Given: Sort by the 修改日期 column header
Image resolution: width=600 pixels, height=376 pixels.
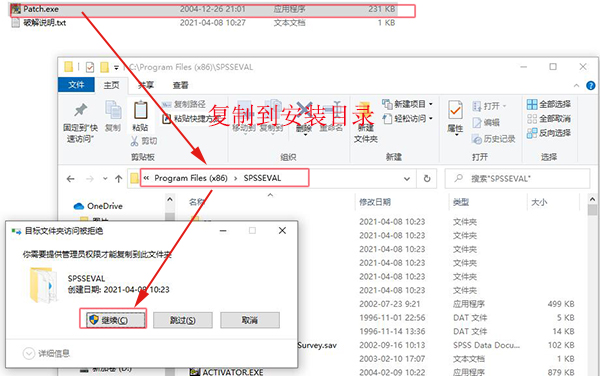Looking at the screenshot, I should click(375, 202).
